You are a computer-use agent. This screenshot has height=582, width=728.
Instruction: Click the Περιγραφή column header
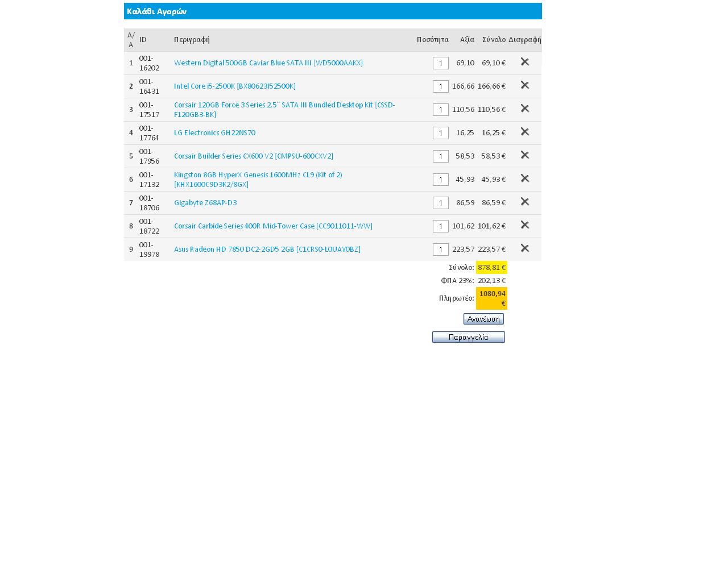[x=192, y=40]
